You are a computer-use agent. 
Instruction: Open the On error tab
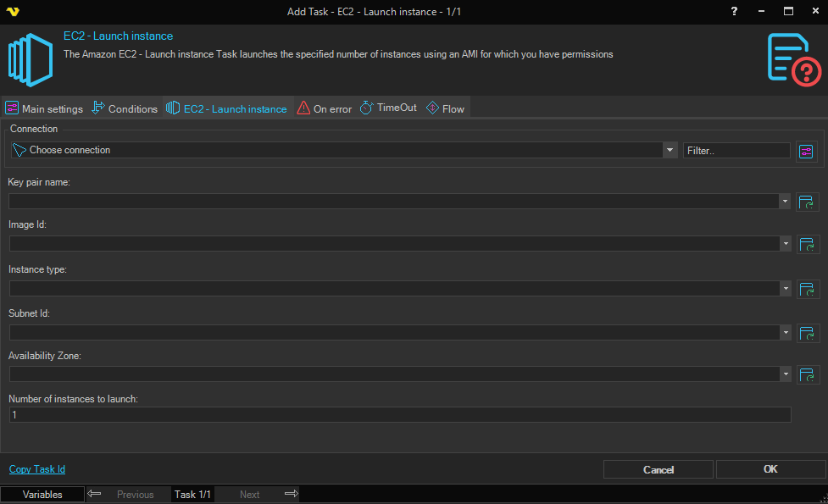click(324, 108)
